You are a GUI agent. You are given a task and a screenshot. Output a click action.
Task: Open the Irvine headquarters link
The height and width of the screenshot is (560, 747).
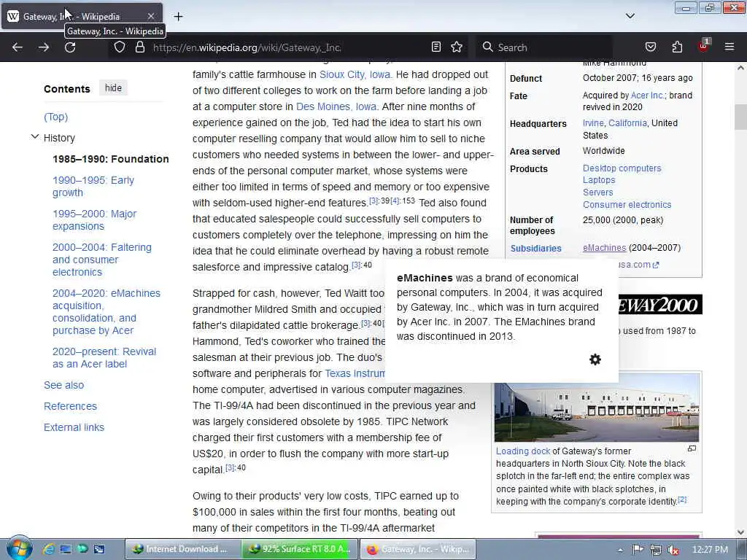click(x=593, y=122)
